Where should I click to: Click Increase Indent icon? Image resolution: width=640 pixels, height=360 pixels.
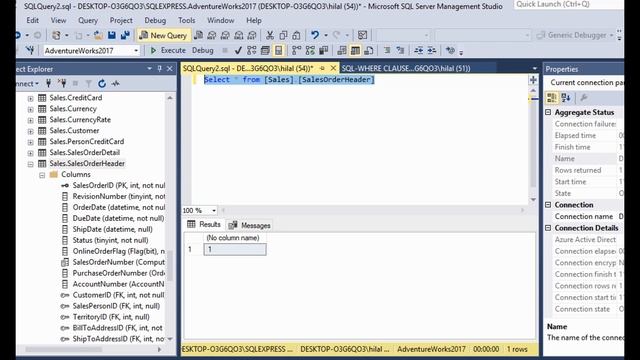pyautogui.click(x=432, y=51)
